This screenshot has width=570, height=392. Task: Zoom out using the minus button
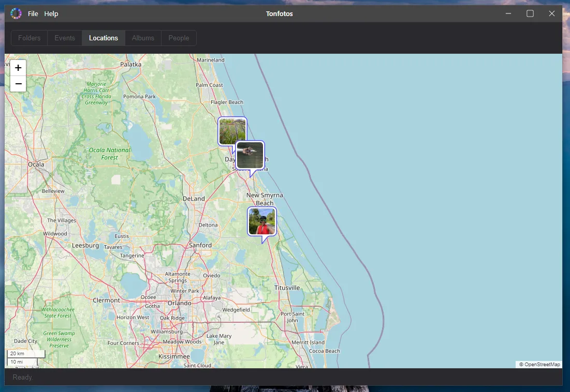pyautogui.click(x=18, y=83)
